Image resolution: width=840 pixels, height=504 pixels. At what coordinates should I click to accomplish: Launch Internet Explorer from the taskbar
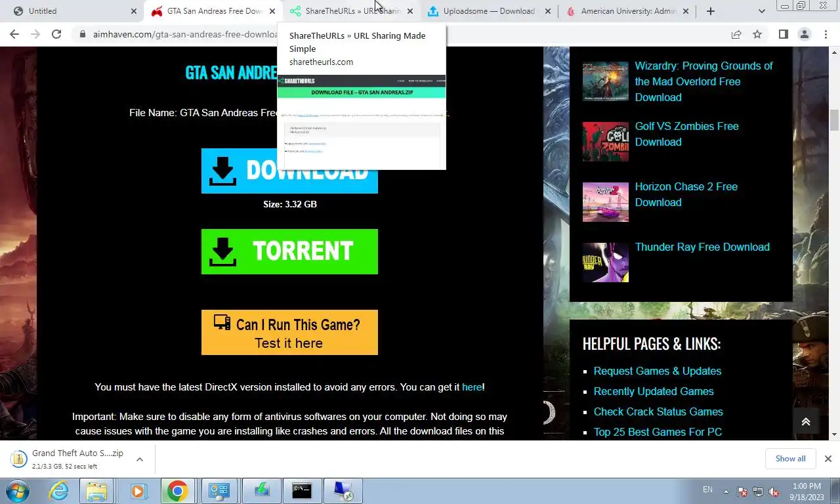tap(59, 491)
